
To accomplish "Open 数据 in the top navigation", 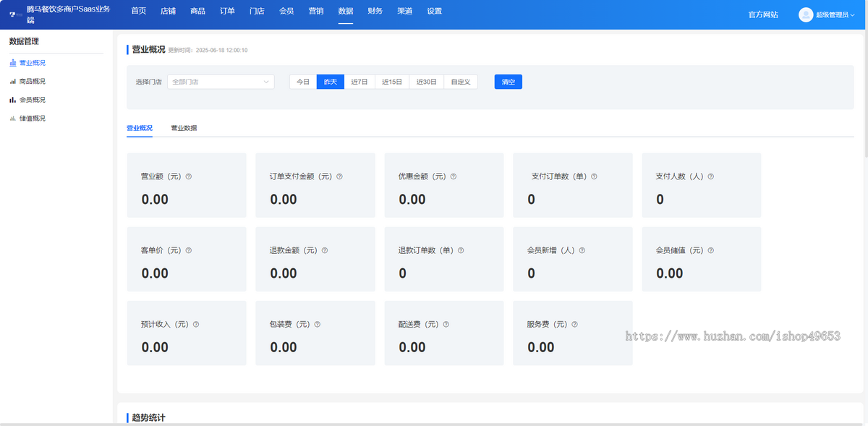I will pyautogui.click(x=346, y=12).
